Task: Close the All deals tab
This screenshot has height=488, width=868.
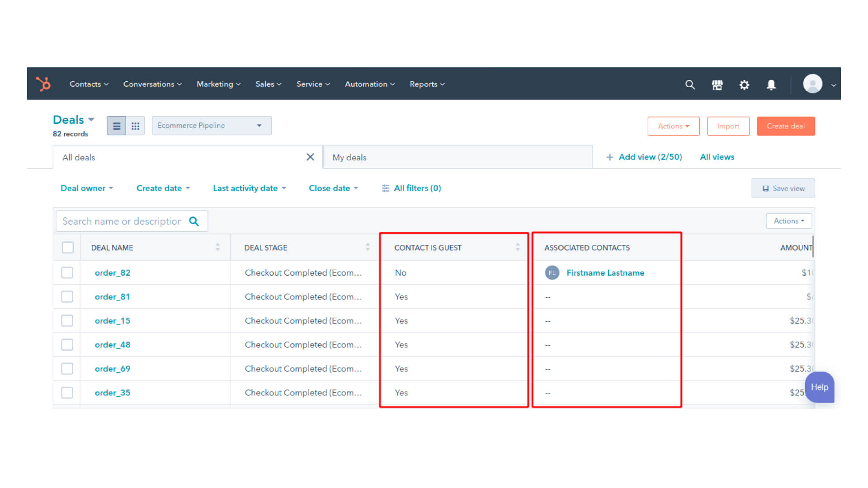Action: click(x=310, y=157)
